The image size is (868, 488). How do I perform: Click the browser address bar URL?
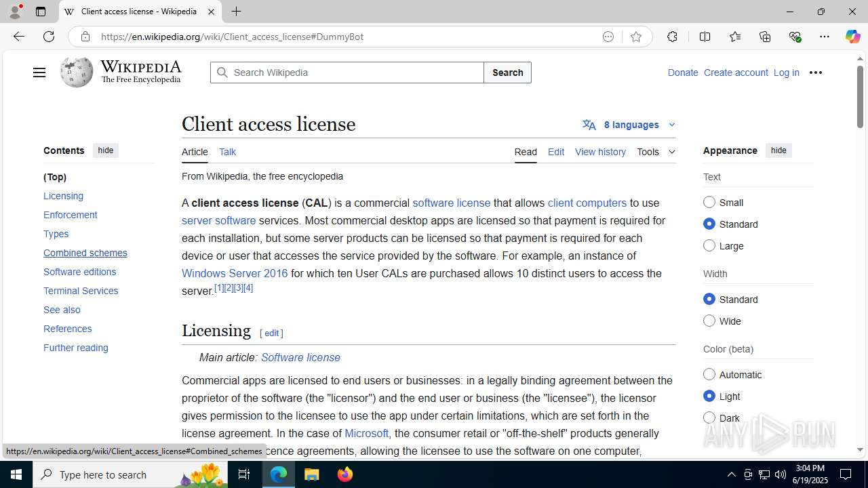tap(232, 37)
